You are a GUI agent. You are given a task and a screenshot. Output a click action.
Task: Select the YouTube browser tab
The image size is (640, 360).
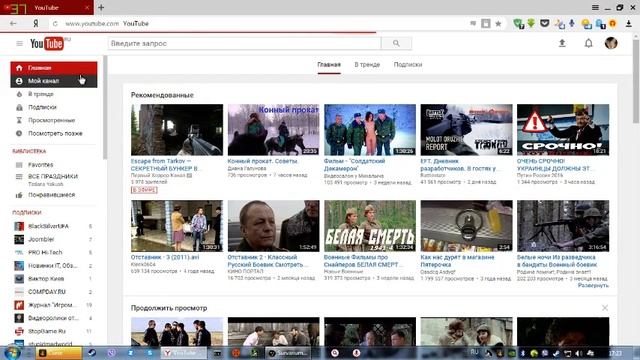(x=47, y=7)
